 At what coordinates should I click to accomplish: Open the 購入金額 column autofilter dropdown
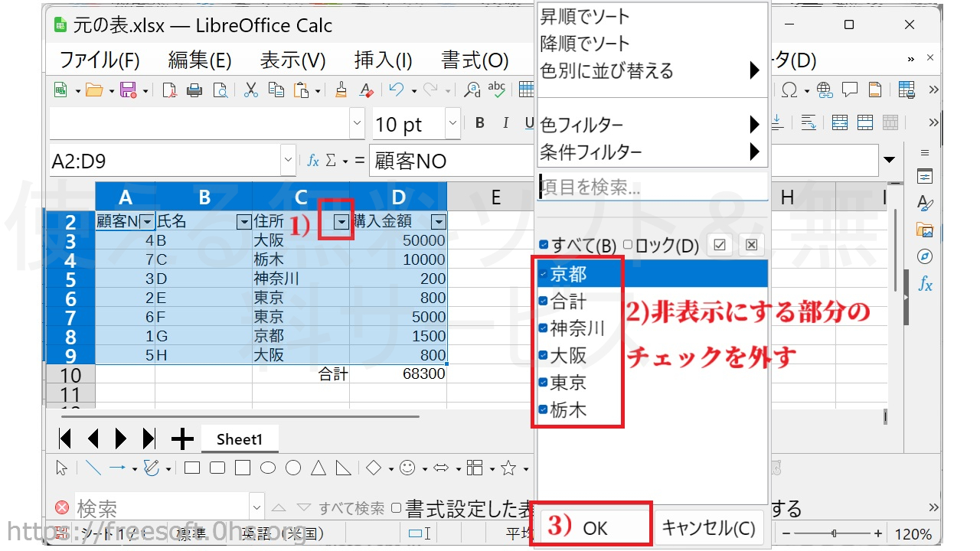[438, 222]
